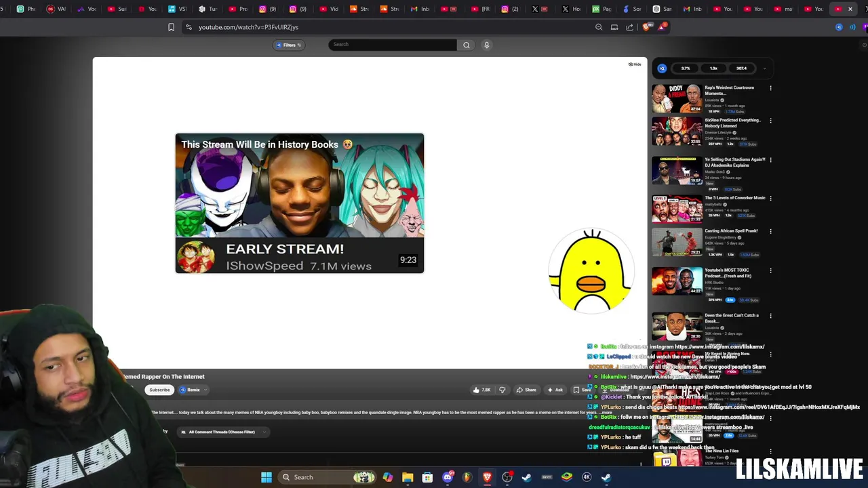Like the video via the thumbs up 7.8K
The height and width of the screenshot is (488, 868).
tap(481, 390)
